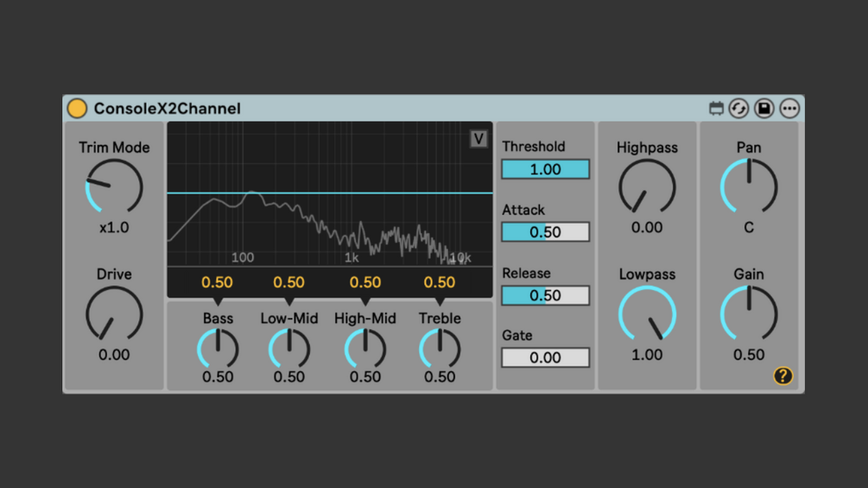The image size is (868, 488).
Task: Click the 100 frequency label in spectrum
Action: 243,258
